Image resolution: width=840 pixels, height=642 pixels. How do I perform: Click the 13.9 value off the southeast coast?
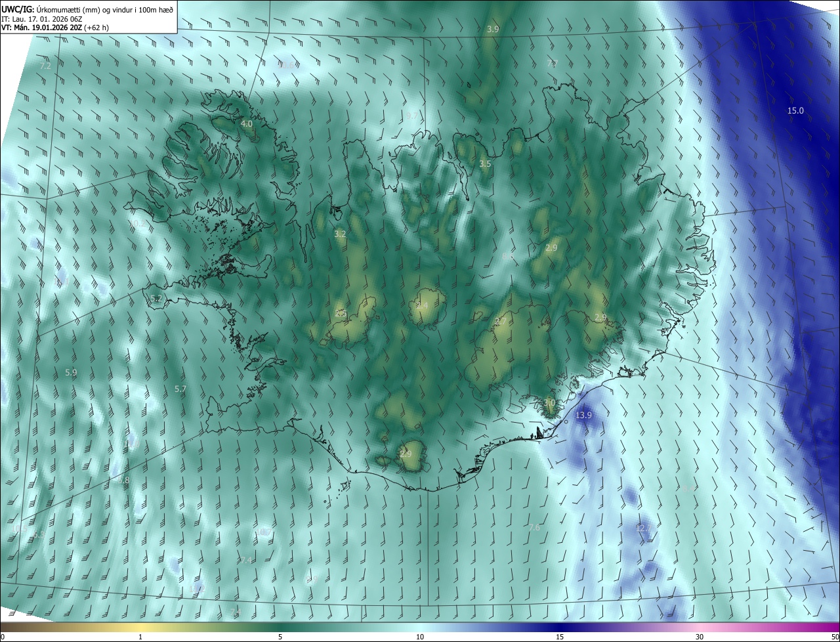583,416
